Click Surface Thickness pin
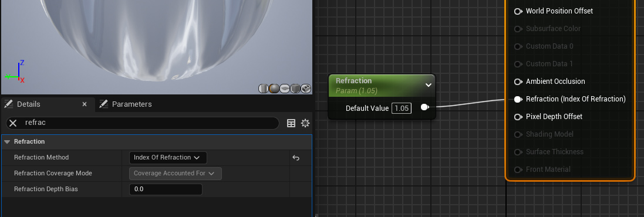Image resolution: width=644 pixels, height=217 pixels. point(518,152)
